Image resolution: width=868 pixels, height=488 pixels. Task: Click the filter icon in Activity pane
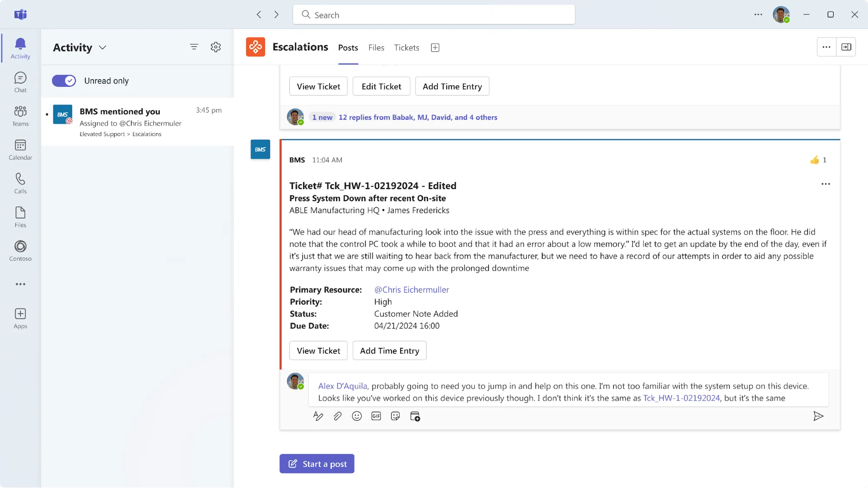click(194, 47)
